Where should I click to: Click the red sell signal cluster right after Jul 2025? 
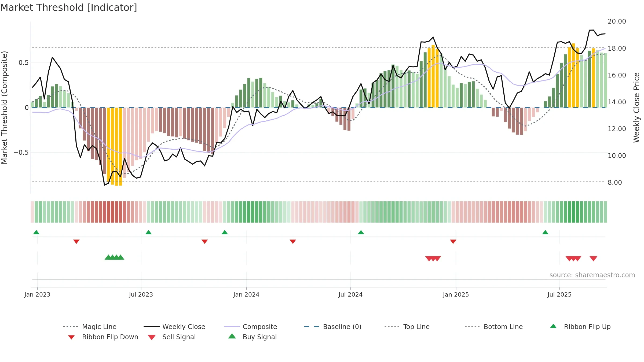(573, 259)
